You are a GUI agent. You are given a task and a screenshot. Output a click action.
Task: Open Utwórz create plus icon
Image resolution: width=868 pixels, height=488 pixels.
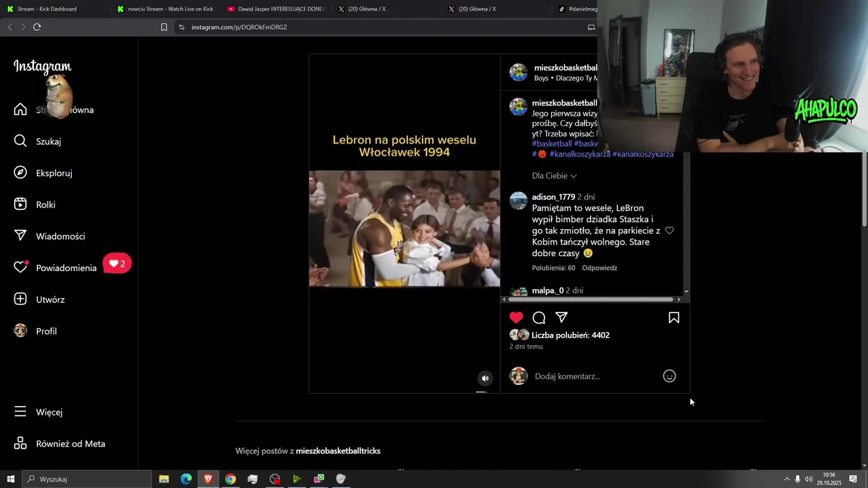coord(20,299)
